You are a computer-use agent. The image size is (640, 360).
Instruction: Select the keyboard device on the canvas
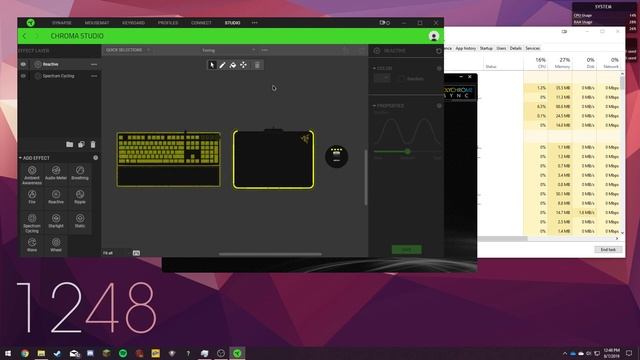click(169, 159)
